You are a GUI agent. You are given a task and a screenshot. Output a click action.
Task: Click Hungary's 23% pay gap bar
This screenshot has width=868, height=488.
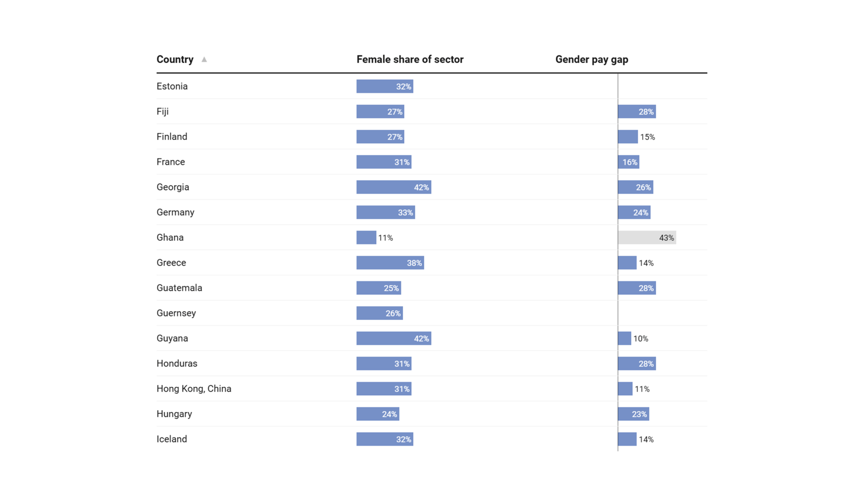tap(633, 414)
